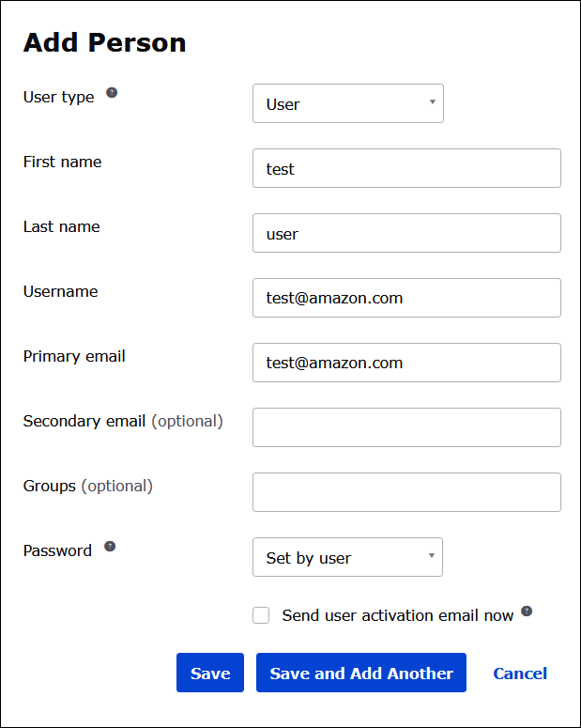Click the 'Secondary email (optional)' label
The image size is (581, 728).
point(123,421)
